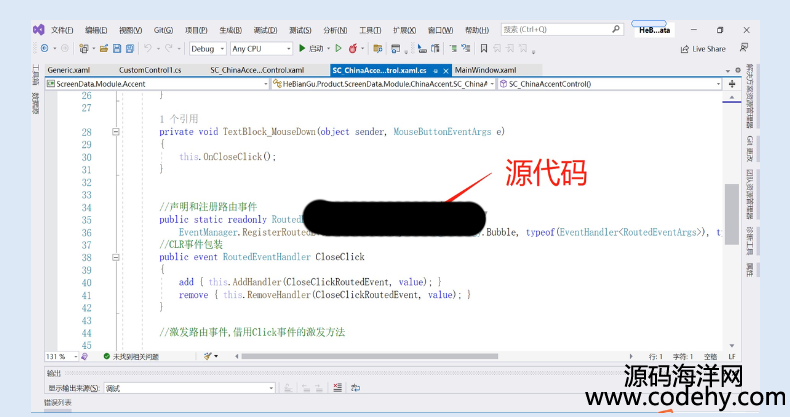Open the 视图(V) menu
Screen dimensions: 790x417
tap(130, 30)
